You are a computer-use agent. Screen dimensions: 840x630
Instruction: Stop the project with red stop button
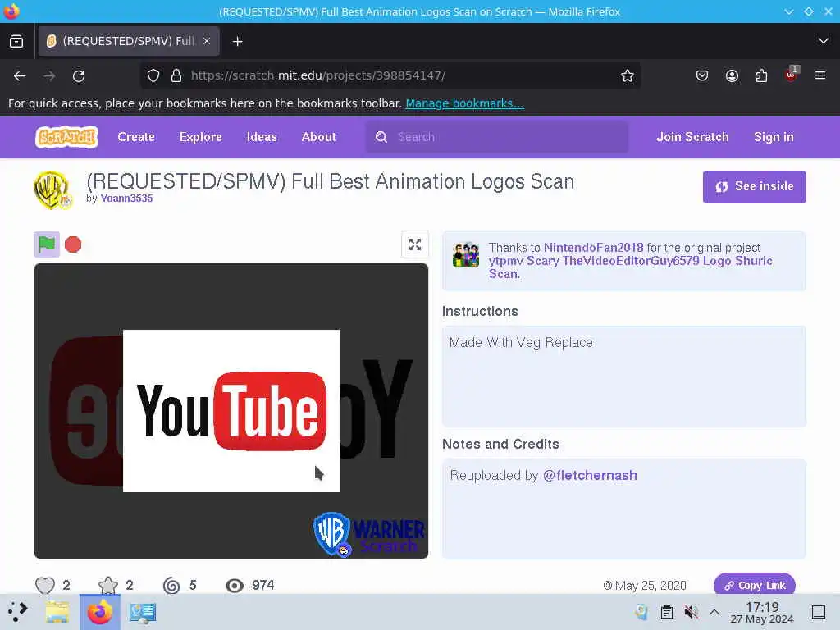coord(73,244)
